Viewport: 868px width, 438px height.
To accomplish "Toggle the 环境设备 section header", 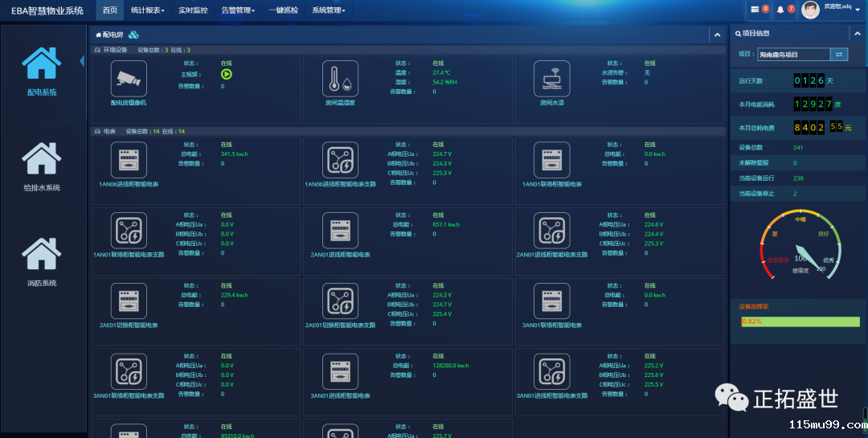I will (x=408, y=50).
